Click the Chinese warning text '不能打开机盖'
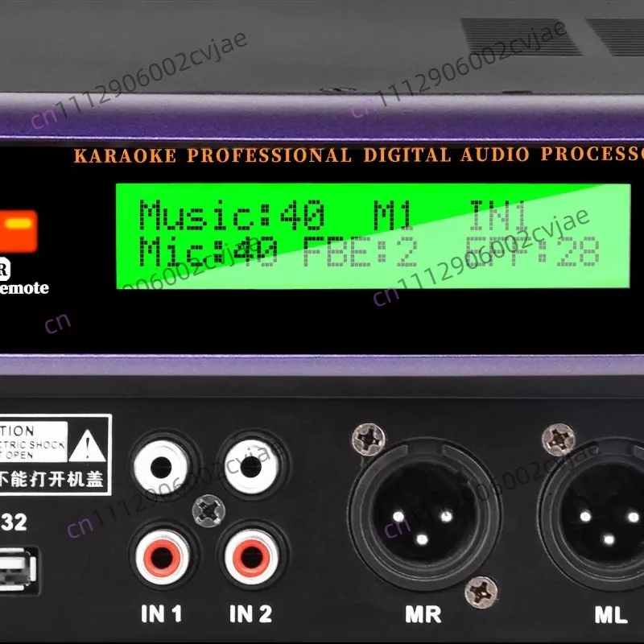This screenshot has height=644, width=644. point(51,479)
